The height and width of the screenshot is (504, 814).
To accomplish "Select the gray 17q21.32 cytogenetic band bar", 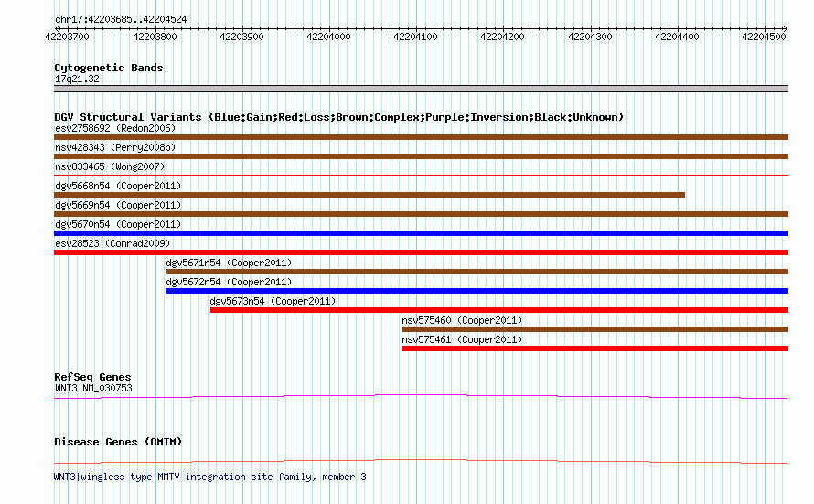I will pos(421,89).
